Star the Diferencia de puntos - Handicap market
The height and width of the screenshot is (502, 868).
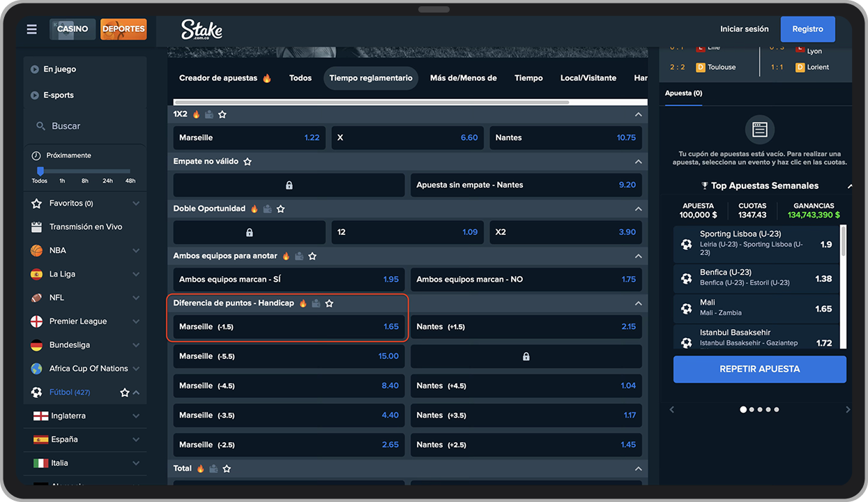pyautogui.click(x=329, y=303)
